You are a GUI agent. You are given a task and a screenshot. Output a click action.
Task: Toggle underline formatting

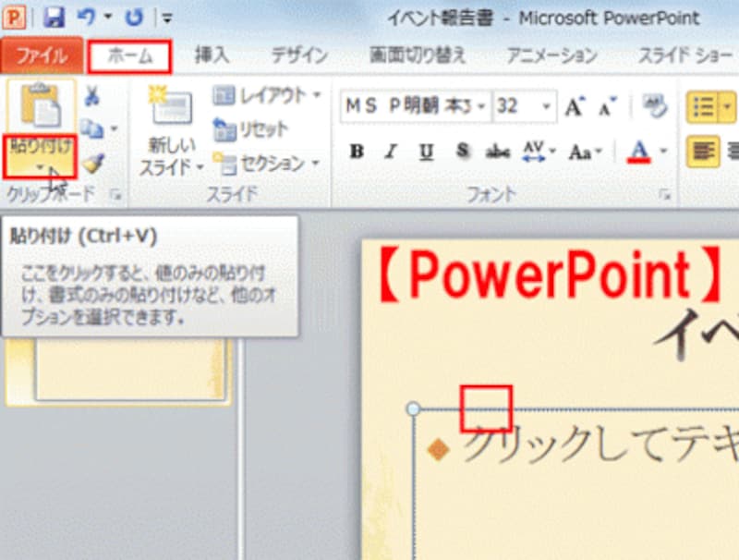click(427, 152)
